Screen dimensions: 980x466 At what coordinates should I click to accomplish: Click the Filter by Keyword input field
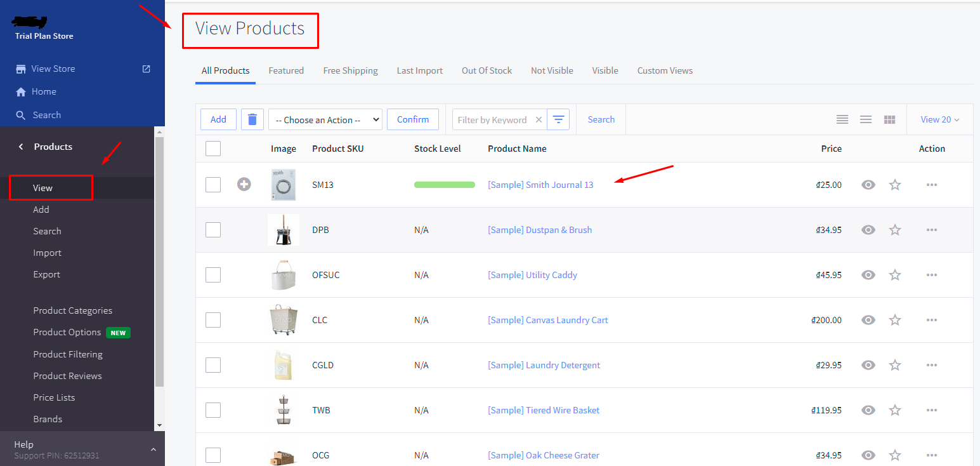tap(492, 119)
